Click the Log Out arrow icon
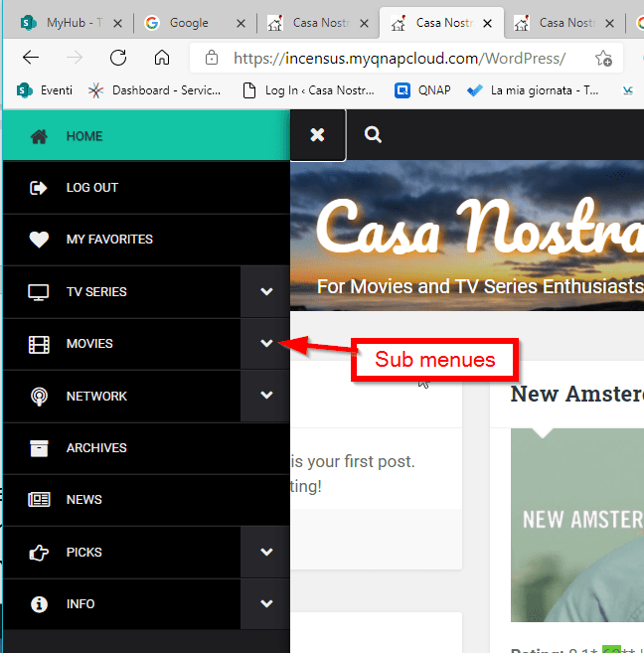Screen dimensions: 644x653 (39, 188)
